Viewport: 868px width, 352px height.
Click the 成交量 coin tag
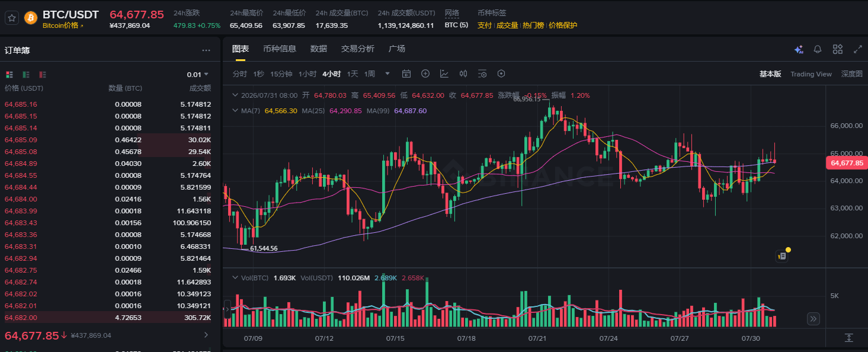click(x=507, y=25)
